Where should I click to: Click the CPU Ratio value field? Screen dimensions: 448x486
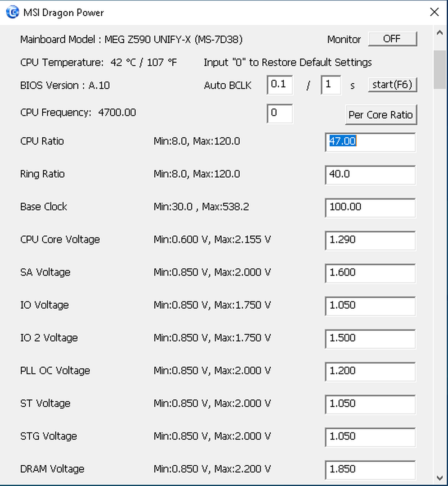click(x=370, y=142)
